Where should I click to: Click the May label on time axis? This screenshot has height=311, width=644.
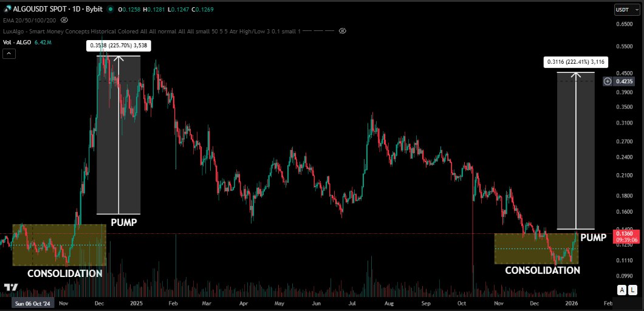click(x=279, y=304)
